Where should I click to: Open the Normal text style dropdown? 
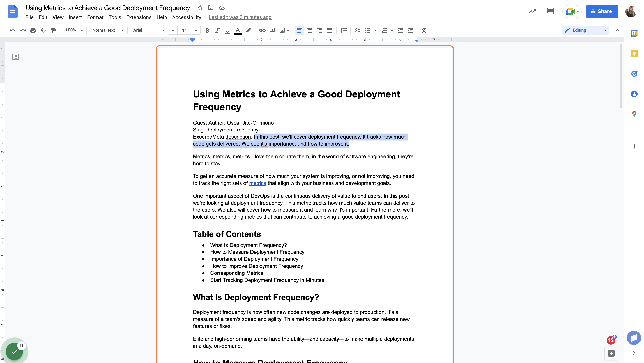(108, 30)
